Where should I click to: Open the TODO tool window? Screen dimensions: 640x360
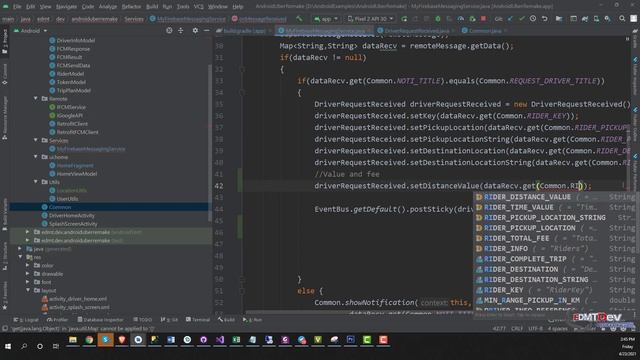pyautogui.click(x=142, y=320)
